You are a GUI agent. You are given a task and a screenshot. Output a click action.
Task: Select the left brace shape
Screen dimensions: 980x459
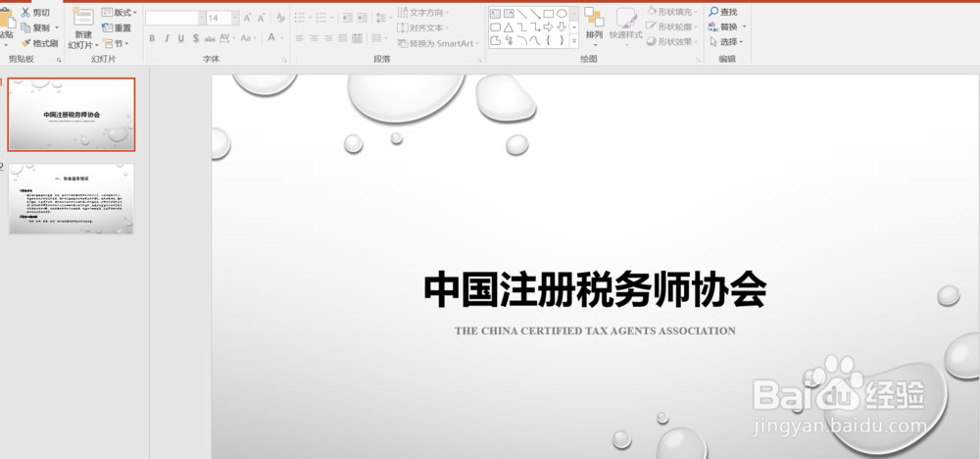[548, 40]
